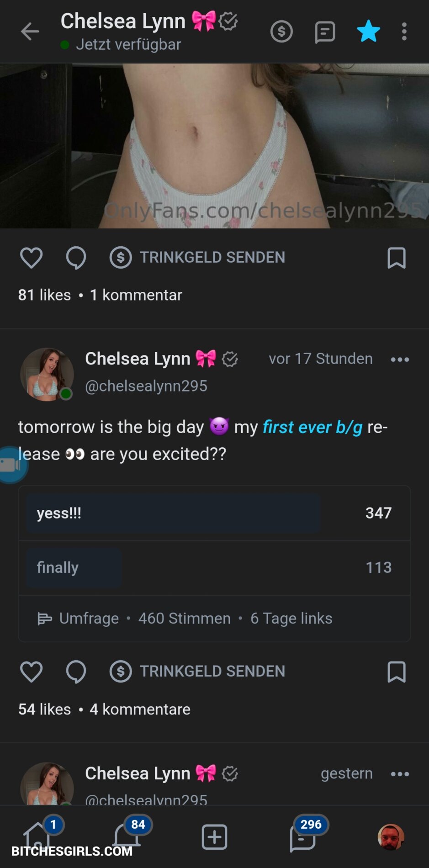Open the Home tab in bottom bar

pos(37,836)
